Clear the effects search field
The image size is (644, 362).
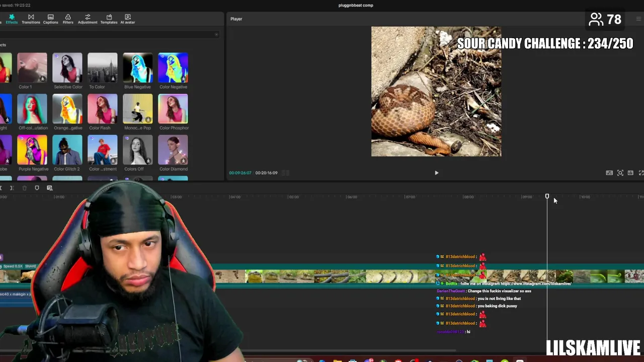(x=216, y=35)
